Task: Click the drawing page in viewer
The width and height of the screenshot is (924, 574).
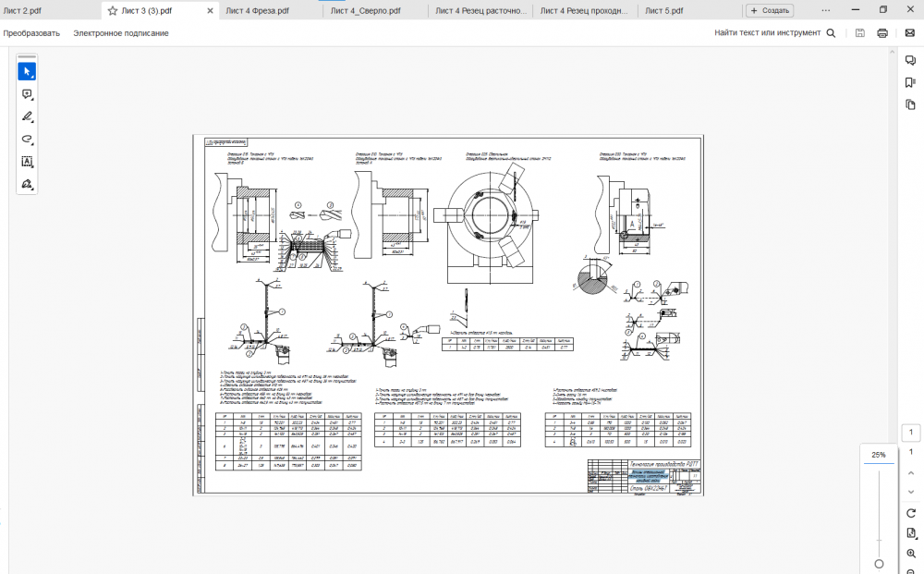Action: [x=448, y=315]
